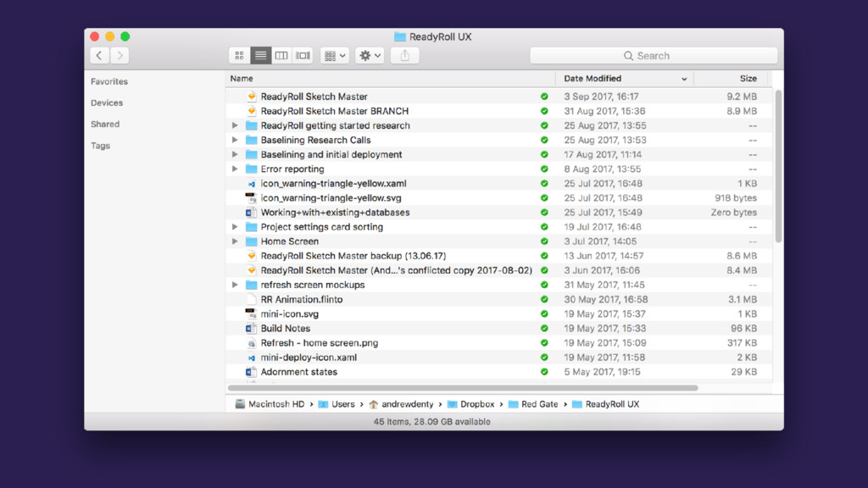
Task: Go forward using the right arrow
Action: pyautogui.click(x=120, y=56)
